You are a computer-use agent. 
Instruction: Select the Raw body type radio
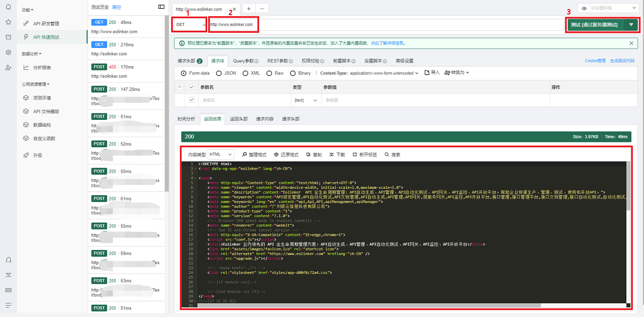click(269, 73)
